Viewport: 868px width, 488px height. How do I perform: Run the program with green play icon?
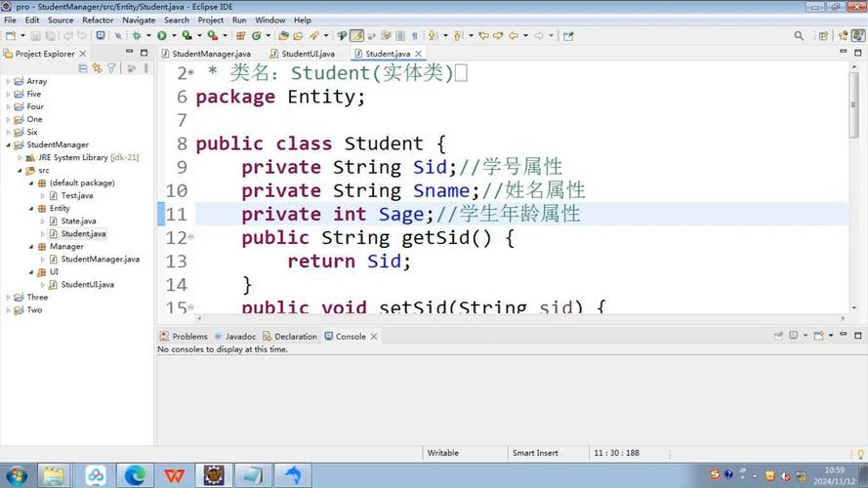point(162,36)
